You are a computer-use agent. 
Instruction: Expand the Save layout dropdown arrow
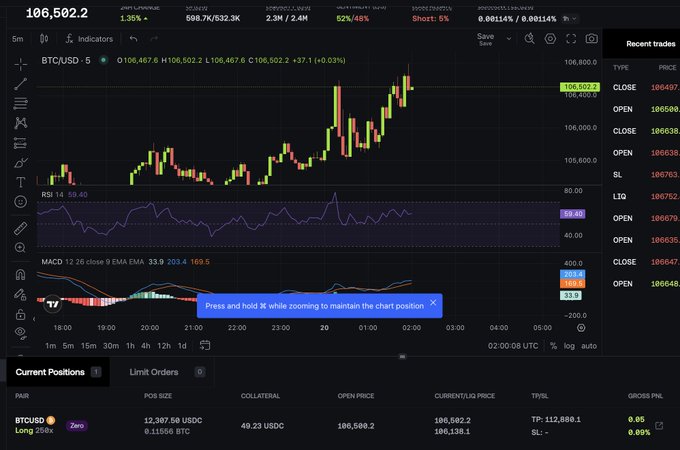(x=509, y=39)
